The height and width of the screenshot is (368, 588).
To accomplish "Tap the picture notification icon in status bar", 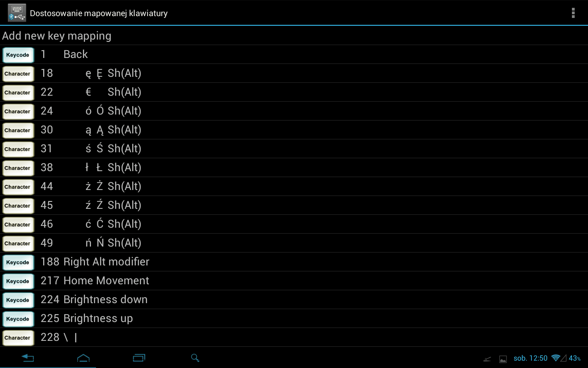I will (x=503, y=359).
